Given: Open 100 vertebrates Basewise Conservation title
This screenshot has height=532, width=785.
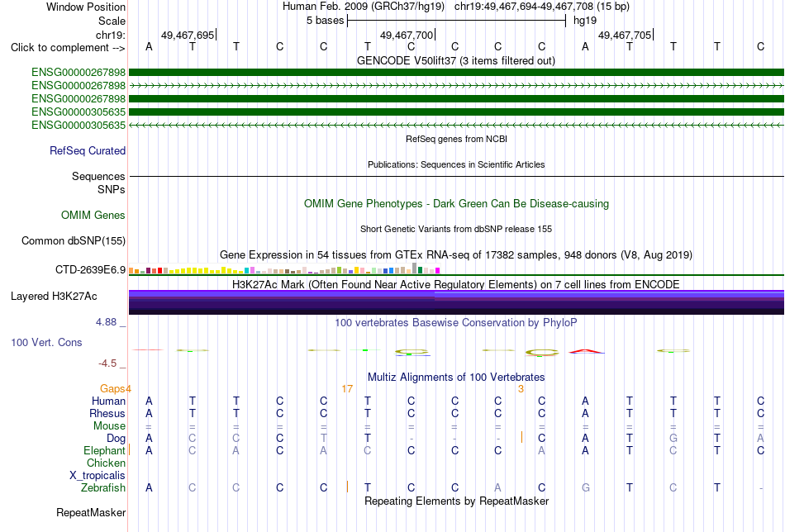Looking at the screenshot, I should click(x=456, y=323).
